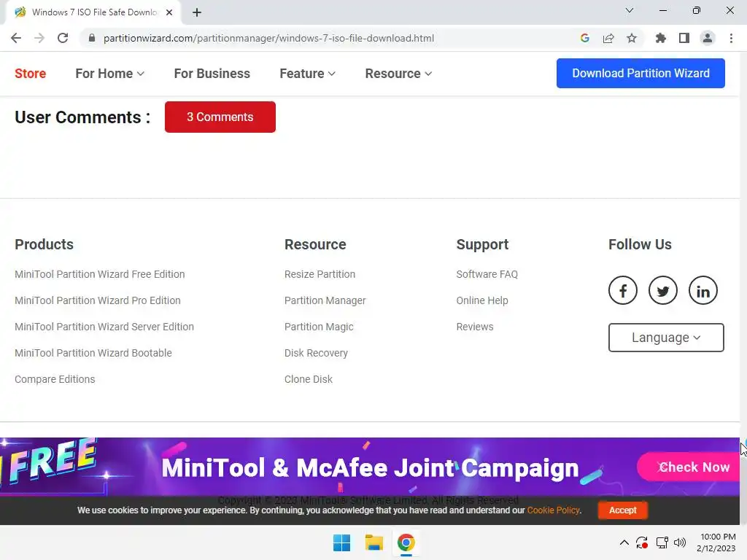Open the network tray icon
The height and width of the screenshot is (560, 747).
[662, 542]
